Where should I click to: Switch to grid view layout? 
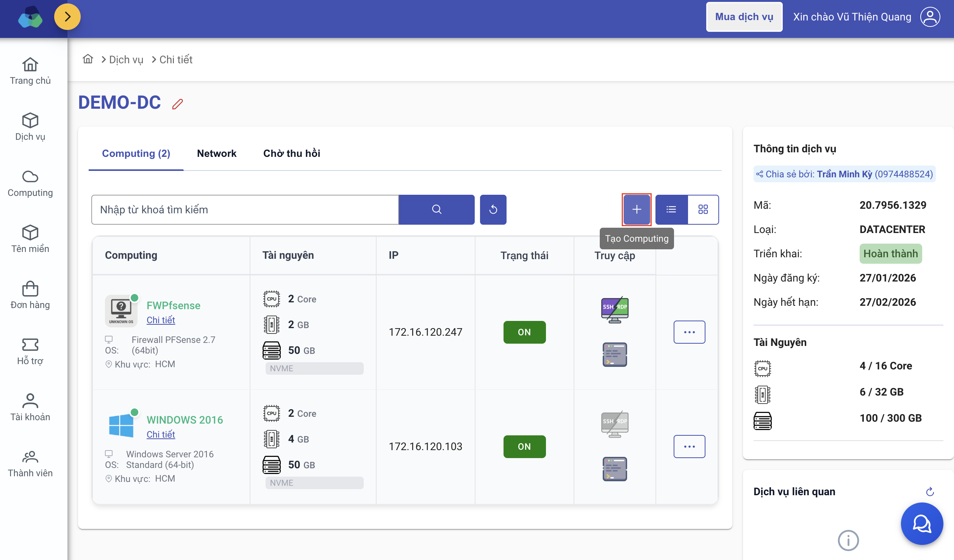point(703,210)
